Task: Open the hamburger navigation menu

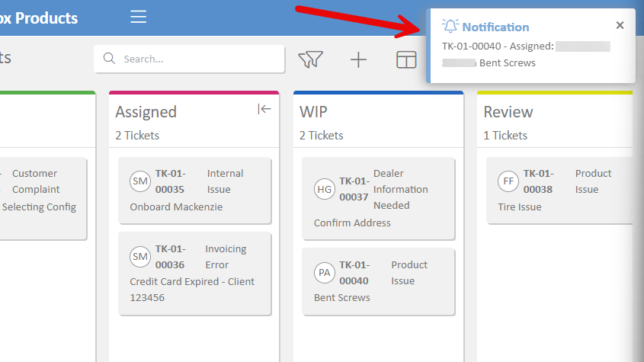Action: click(139, 17)
